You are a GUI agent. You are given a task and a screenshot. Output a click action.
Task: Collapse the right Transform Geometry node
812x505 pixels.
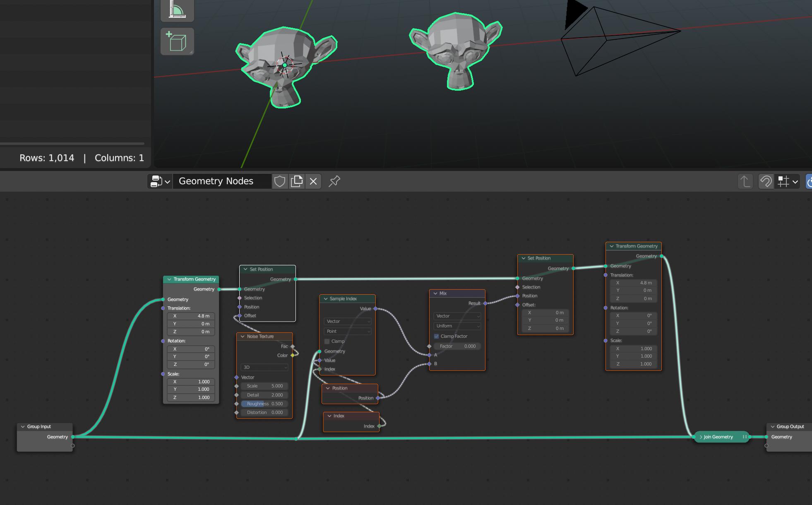pyautogui.click(x=612, y=246)
